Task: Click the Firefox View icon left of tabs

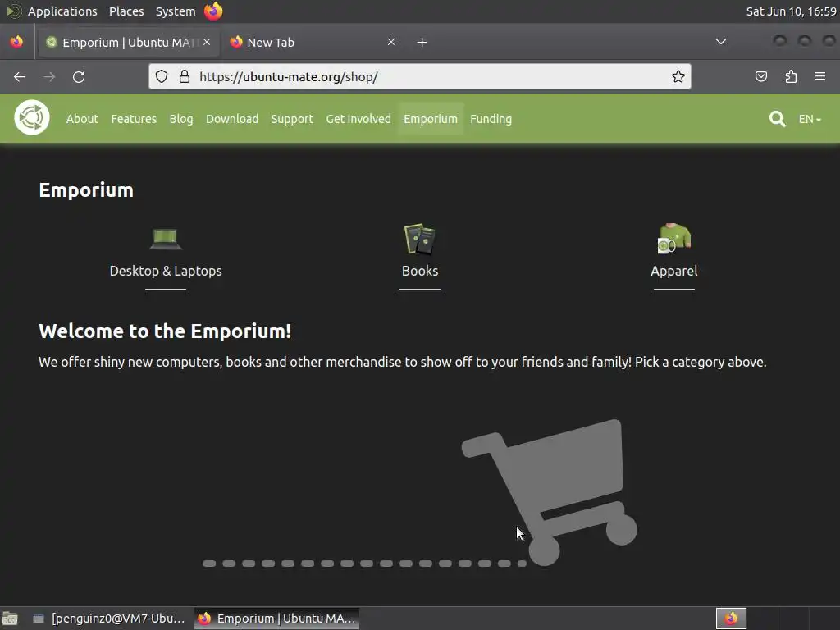Action: point(16,42)
